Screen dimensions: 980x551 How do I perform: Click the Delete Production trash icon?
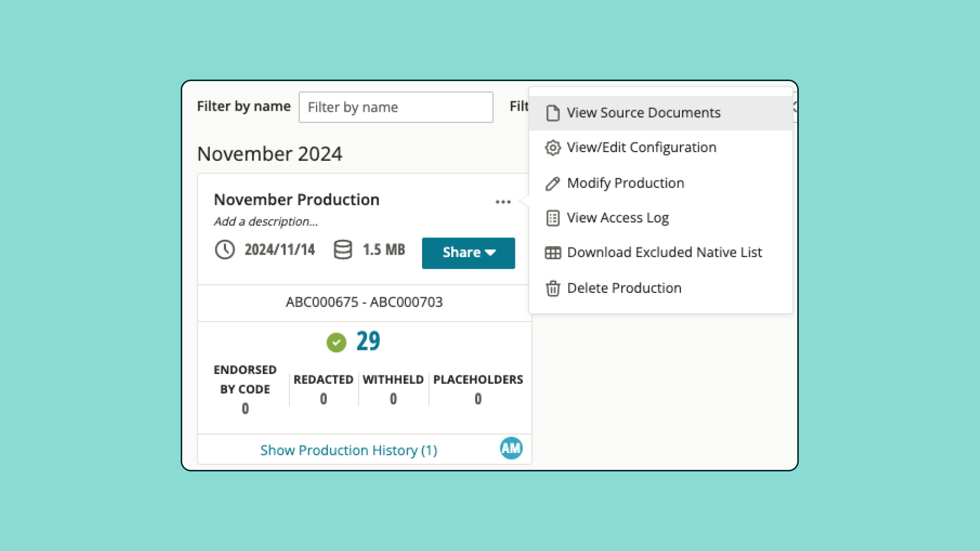click(x=552, y=288)
